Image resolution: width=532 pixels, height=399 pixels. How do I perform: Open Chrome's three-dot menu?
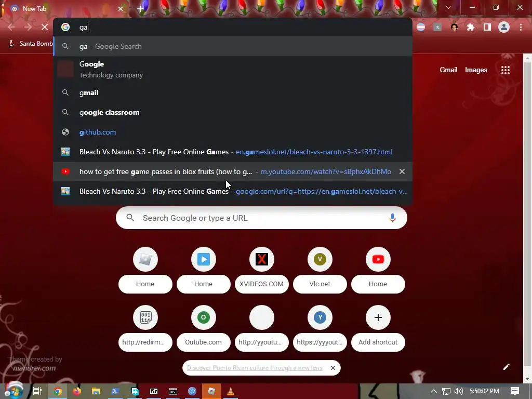pyautogui.click(x=521, y=27)
